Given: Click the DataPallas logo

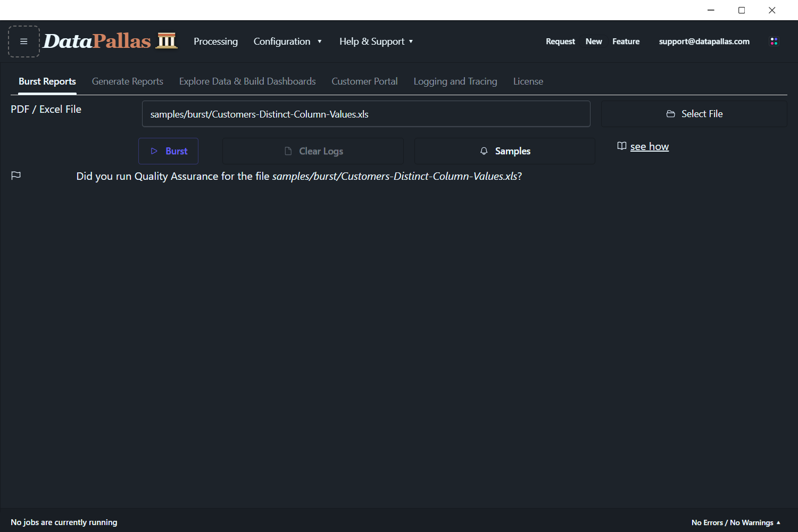Looking at the screenshot, I should 110,41.
